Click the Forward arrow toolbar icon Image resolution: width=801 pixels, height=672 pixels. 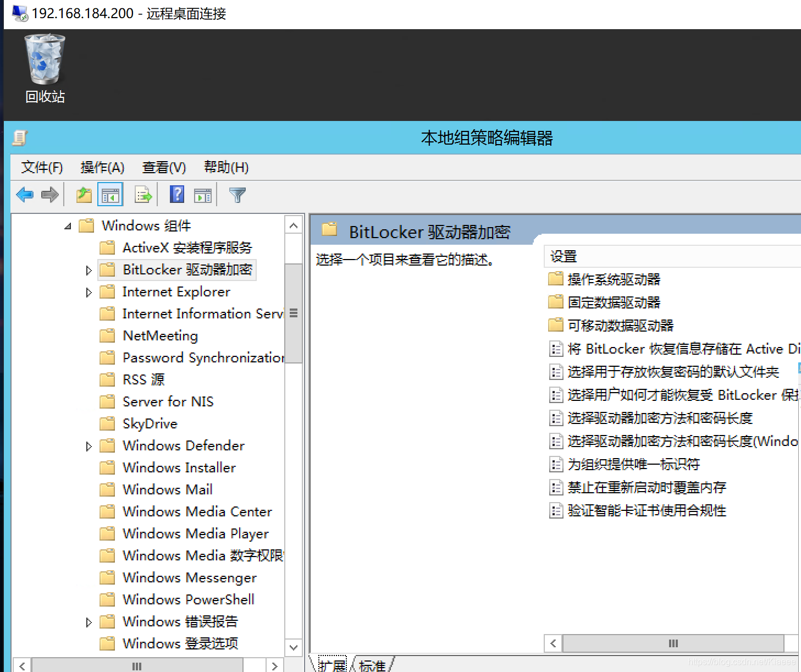[50, 195]
